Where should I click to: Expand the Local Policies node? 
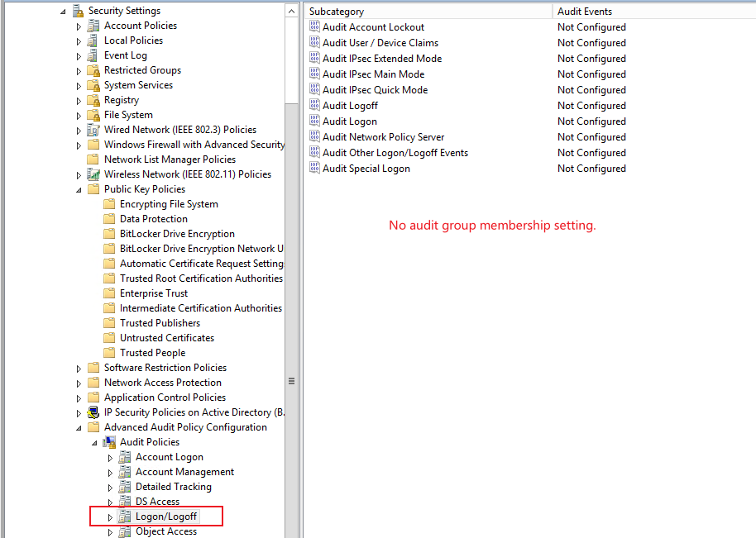click(79, 41)
